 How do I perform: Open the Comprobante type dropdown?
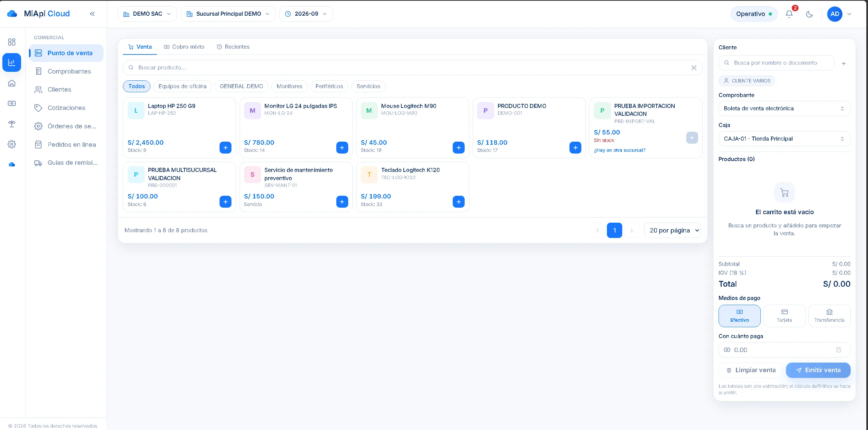(784, 109)
